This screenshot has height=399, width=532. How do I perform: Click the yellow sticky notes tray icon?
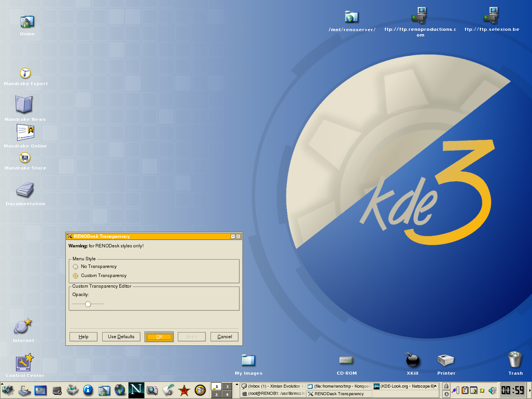click(x=482, y=391)
